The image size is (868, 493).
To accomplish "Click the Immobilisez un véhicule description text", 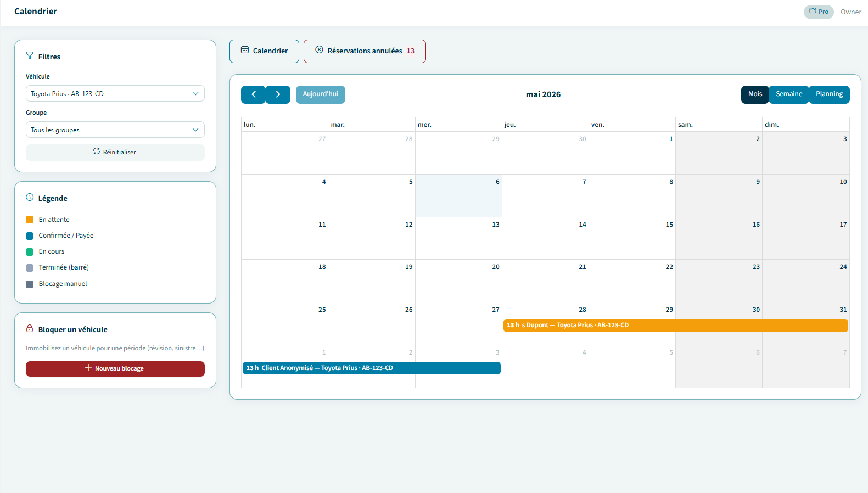I will tap(115, 348).
